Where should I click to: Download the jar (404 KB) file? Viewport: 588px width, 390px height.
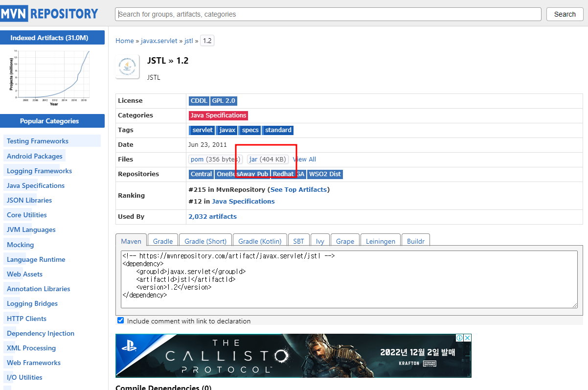coord(268,159)
